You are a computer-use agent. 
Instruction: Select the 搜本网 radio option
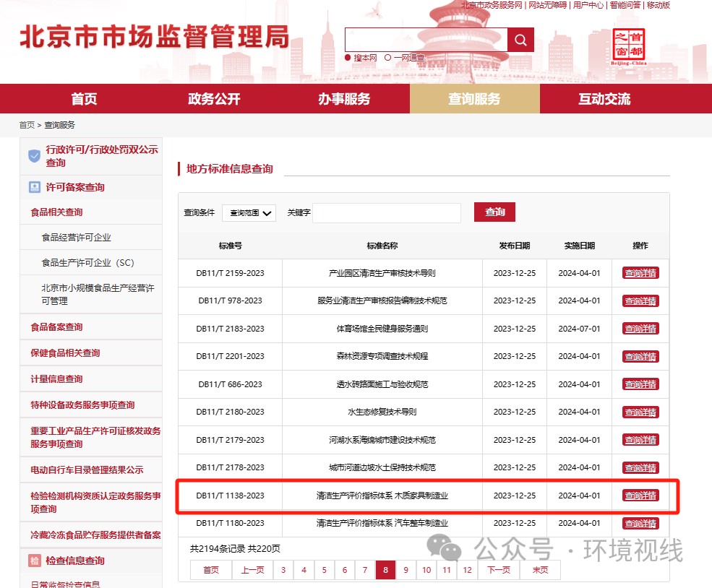tap(348, 58)
